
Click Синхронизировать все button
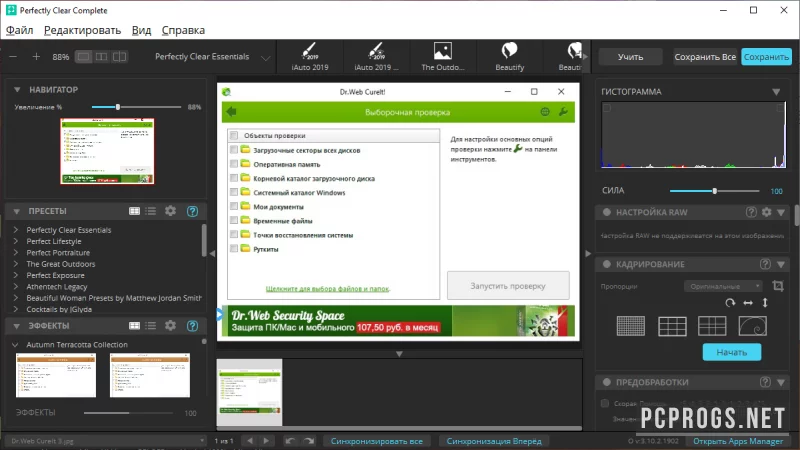(x=377, y=441)
